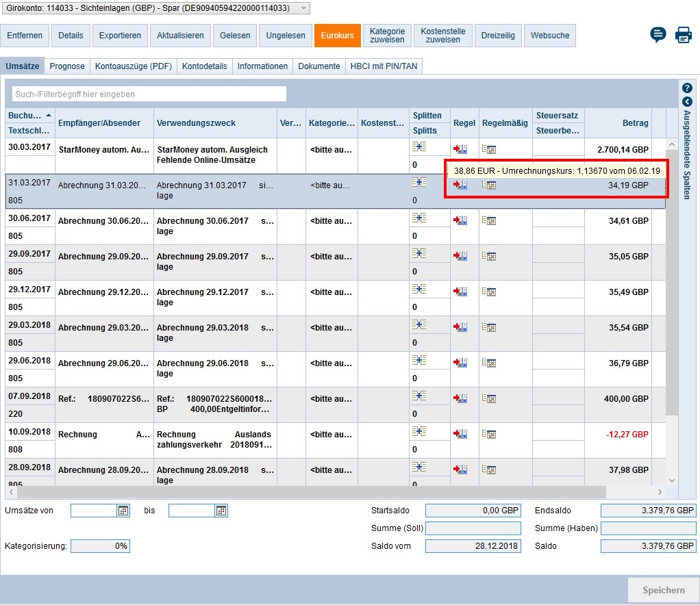Click rule icon in 29.03.2018 row
700x605 pixels.
(460, 327)
